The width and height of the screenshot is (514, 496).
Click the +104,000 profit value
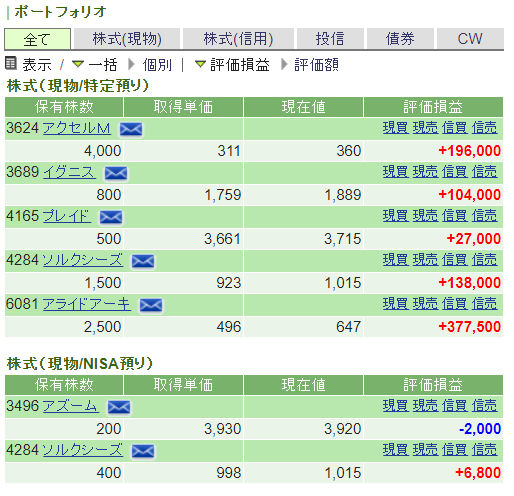(x=469, y=195)
